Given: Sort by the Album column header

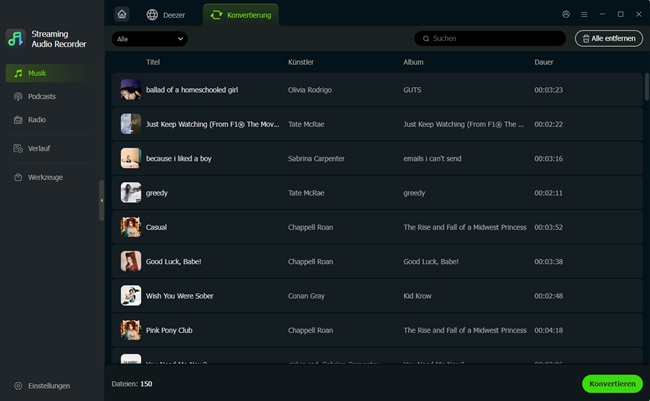Looking at the screenshot, I should point(413,62).
